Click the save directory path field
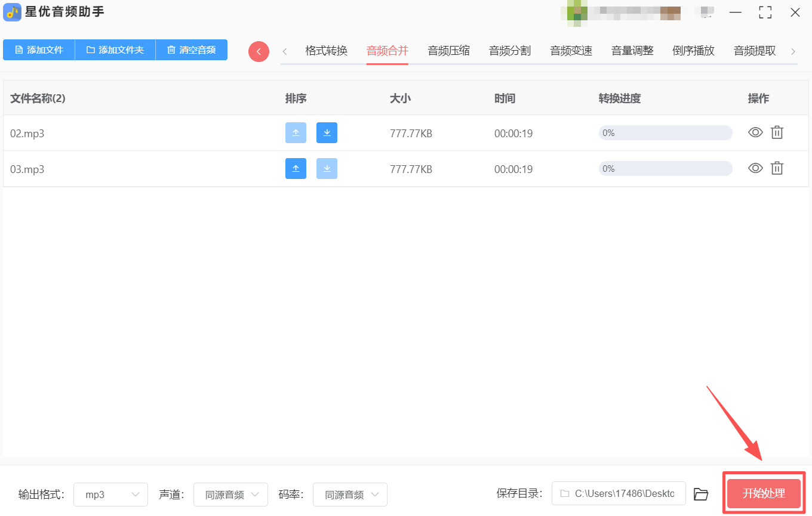The height and width of the screenshot is (516, 812). click(x=619, y=494)
